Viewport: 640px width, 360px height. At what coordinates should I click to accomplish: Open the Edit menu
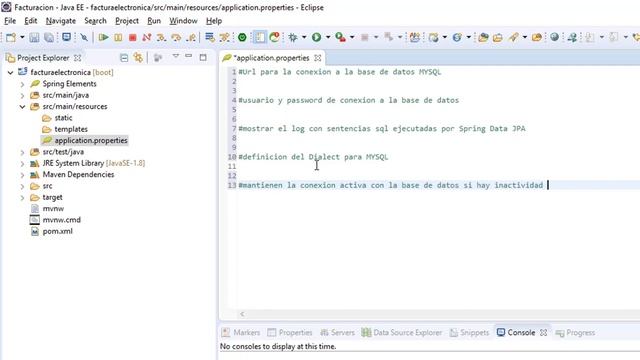pos(31,21)
